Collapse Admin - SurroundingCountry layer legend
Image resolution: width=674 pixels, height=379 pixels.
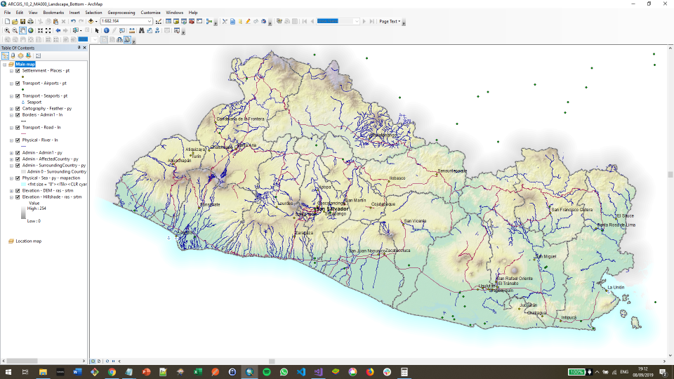[x=12, y=165]
